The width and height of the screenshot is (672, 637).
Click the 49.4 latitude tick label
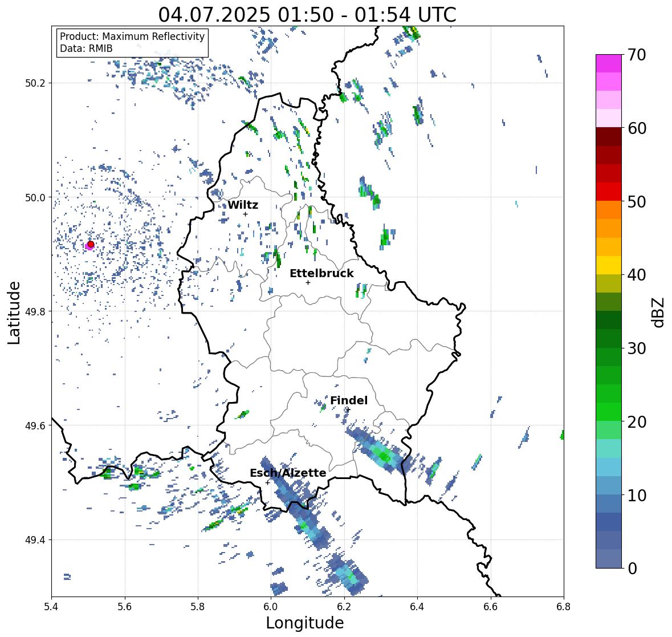36,540
